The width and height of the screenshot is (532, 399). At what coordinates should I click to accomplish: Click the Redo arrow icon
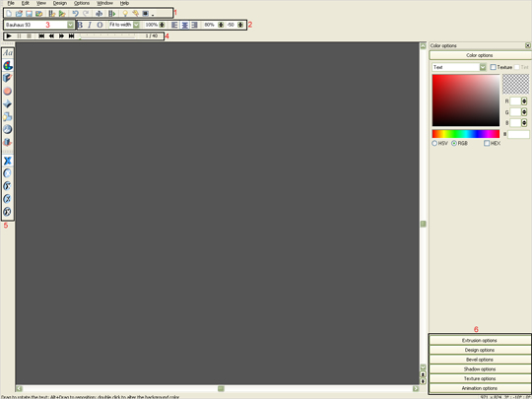86,14
